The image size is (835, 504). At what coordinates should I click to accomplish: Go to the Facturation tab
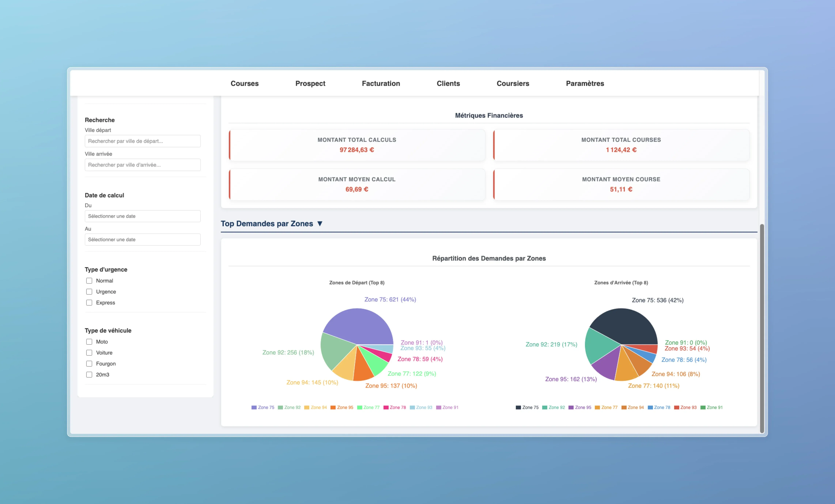(x=381, y=83)
